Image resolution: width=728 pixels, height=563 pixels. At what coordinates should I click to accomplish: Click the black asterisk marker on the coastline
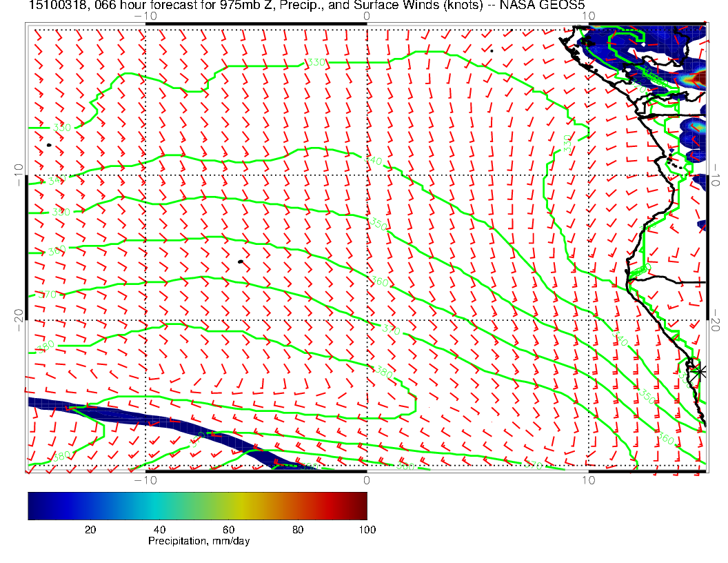click(700, 371)
